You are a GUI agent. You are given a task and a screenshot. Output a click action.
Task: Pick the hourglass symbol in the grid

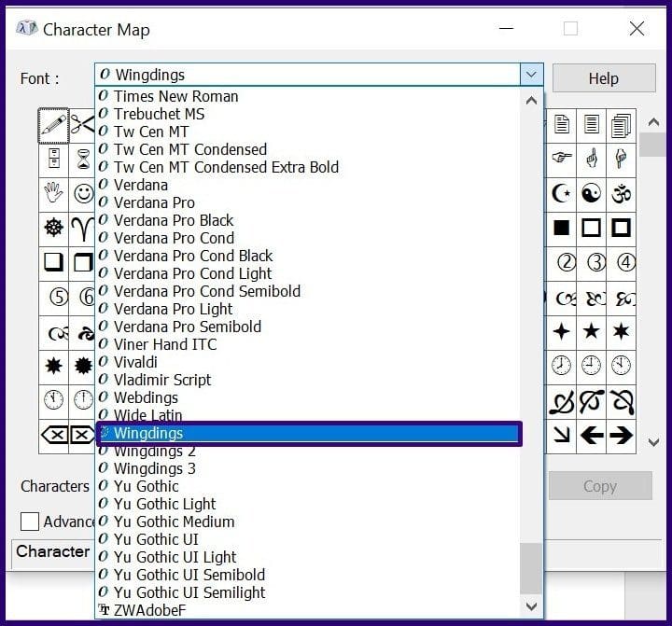[83, 160]
